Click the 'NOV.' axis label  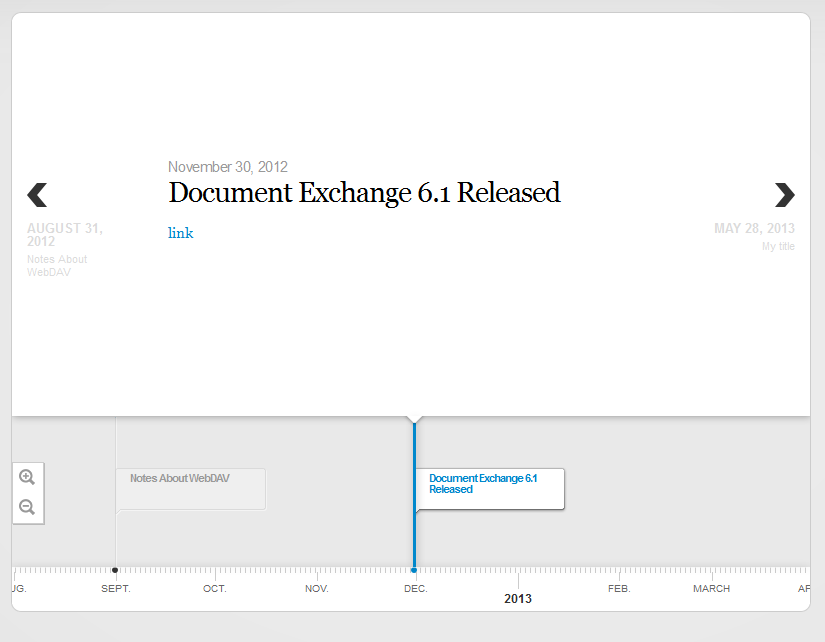click(317, 589)
